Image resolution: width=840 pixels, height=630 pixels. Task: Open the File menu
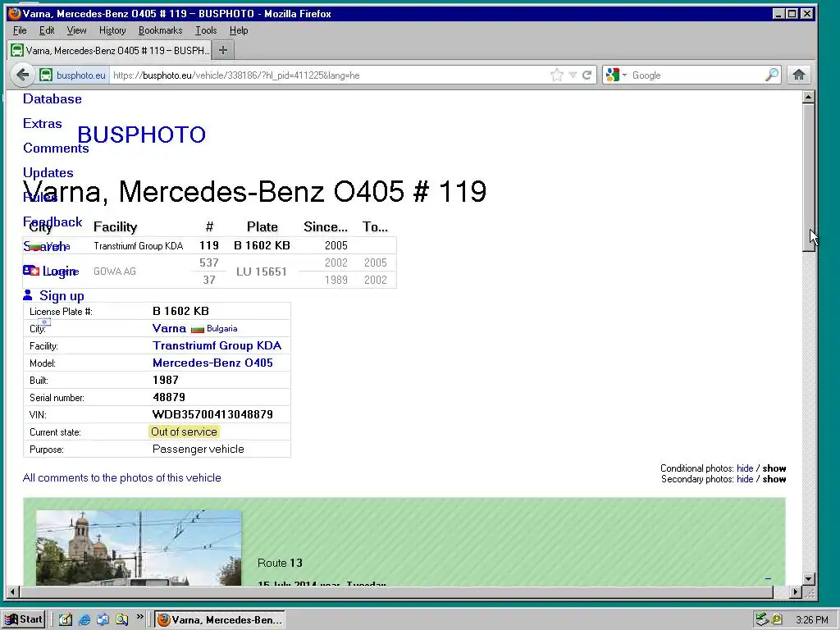point(20,30)
